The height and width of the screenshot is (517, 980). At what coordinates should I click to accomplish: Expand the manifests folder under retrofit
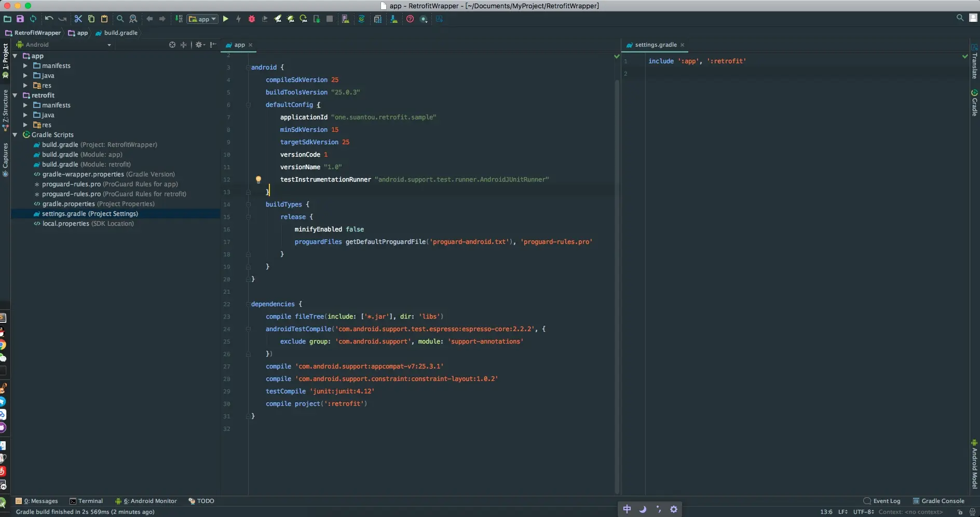coord(25,105)
